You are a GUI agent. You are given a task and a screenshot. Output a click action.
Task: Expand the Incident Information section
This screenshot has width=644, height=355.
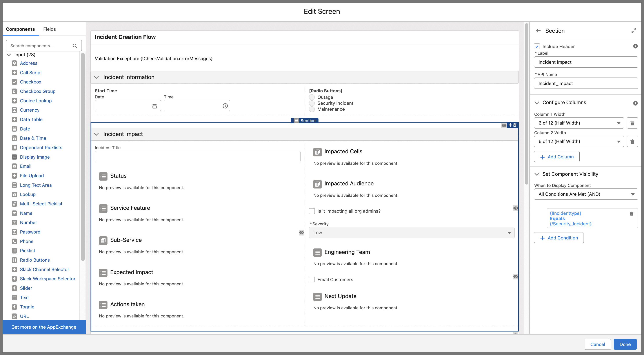[x=98, y=77]
